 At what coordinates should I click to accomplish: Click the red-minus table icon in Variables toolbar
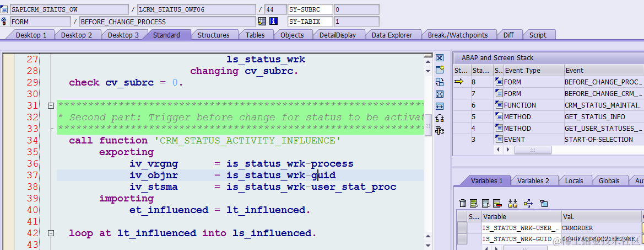(497, 203)
